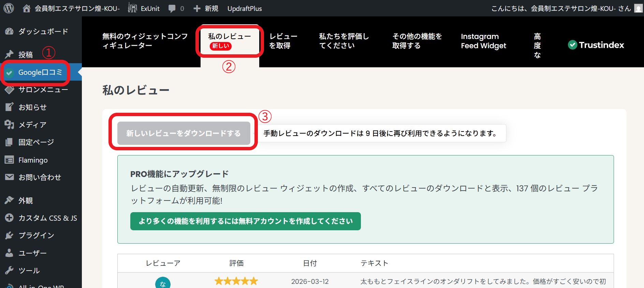Image resolution: width=644 pixels, height=288 pixels.
Task: Click the reviewer avatar な in table
Action: pos(163,283)
